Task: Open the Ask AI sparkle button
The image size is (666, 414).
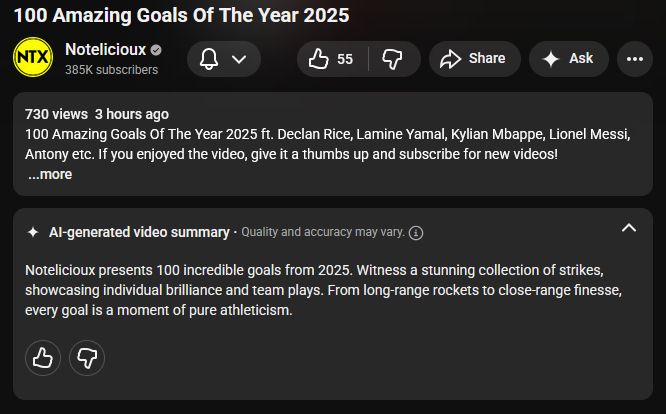Action: pos(568,59)
